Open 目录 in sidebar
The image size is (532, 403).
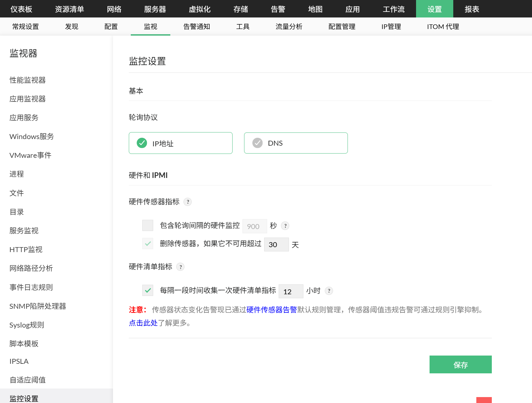point(17,212)
